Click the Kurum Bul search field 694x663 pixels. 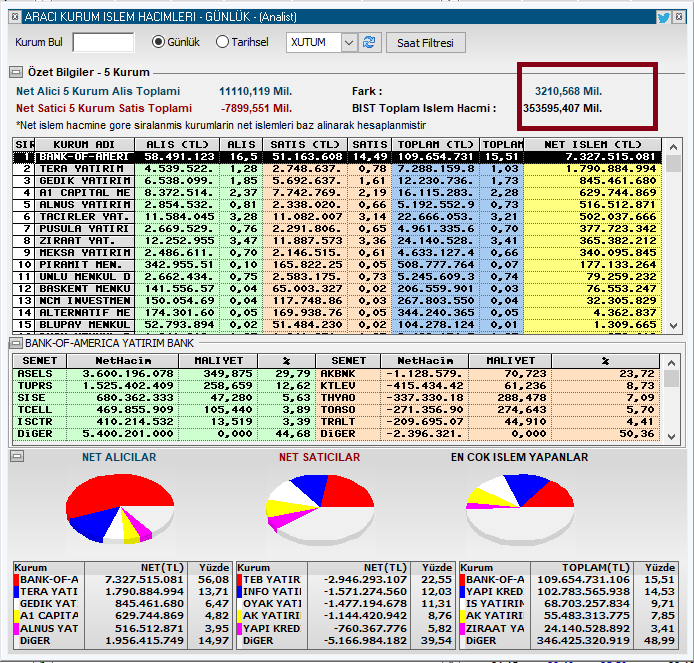coord(103,42)
